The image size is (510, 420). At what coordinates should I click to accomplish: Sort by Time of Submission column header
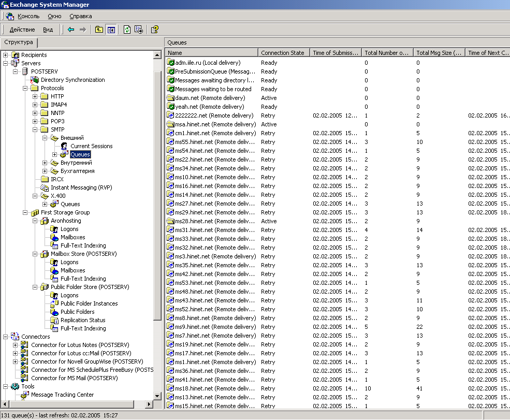(x=336, y=53)
